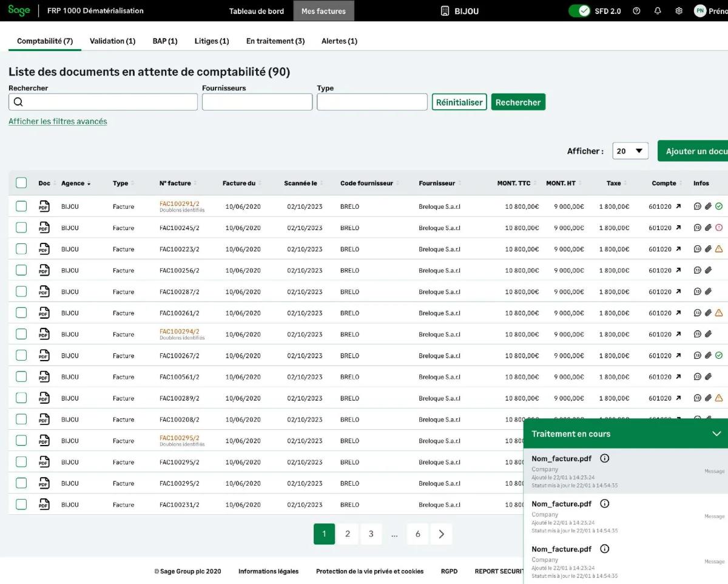Go to Tableau de bord
Screen dimensions: 728x584
pyautogui.click(x=257, y=11)
